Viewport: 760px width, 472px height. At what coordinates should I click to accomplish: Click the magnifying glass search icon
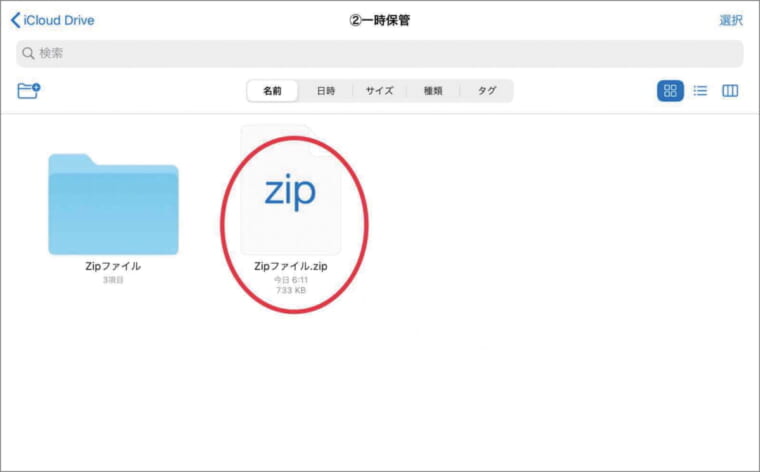28,54
